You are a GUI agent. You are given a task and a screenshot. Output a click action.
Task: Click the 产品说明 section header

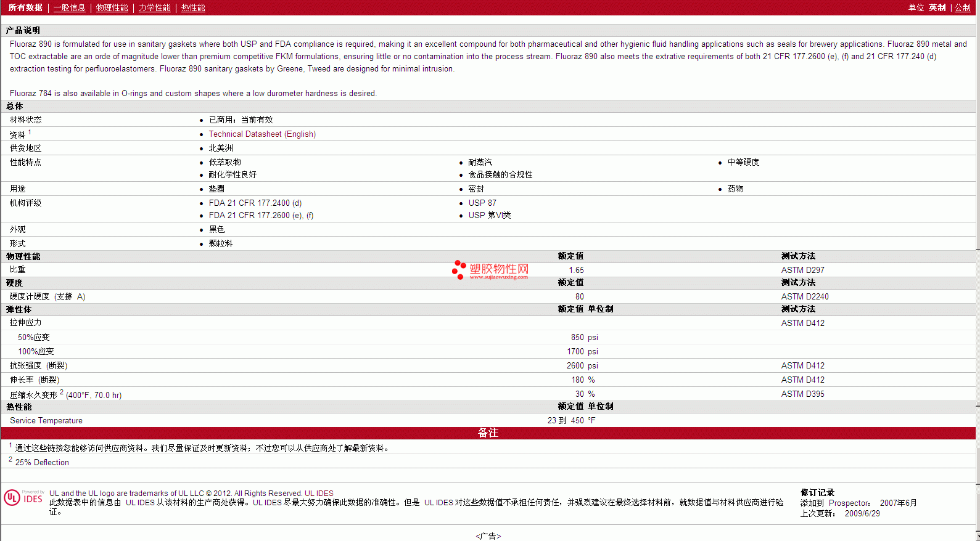pyautogui.click(x=23, y=30)
